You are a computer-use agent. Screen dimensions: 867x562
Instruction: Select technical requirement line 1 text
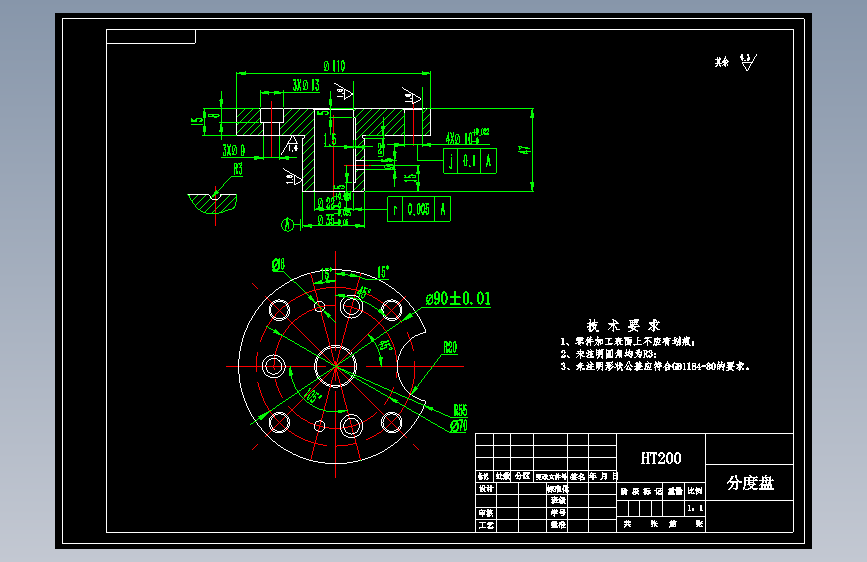[628, 341]
